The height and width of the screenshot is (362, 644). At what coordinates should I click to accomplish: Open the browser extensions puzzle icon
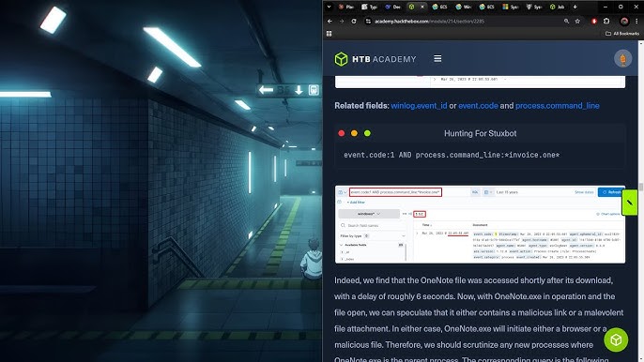click(x=606, y=21)
